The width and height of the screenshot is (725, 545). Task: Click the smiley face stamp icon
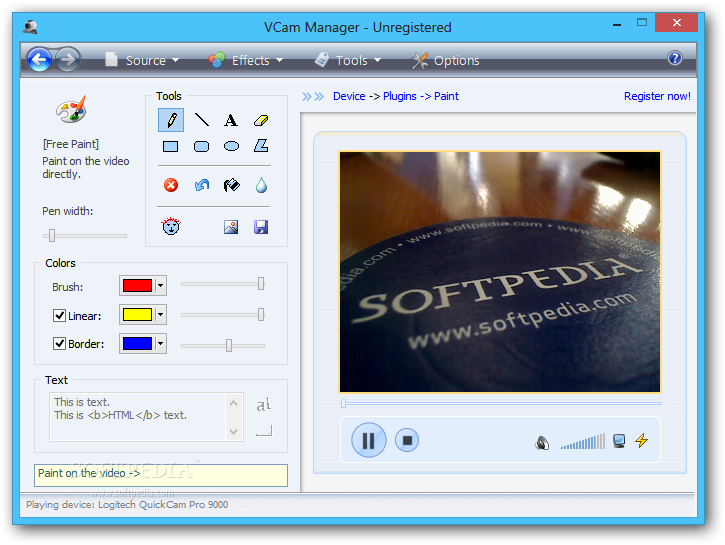(x=171, y=227)
